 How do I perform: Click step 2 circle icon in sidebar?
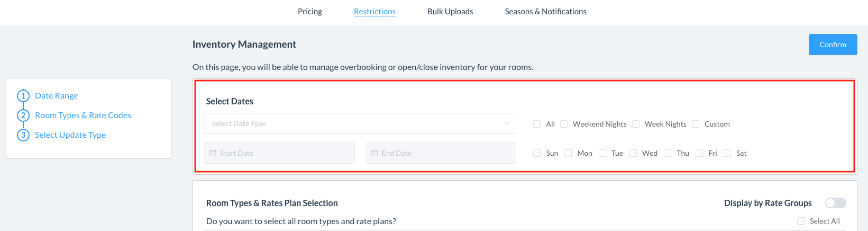[x=23, y=115]
